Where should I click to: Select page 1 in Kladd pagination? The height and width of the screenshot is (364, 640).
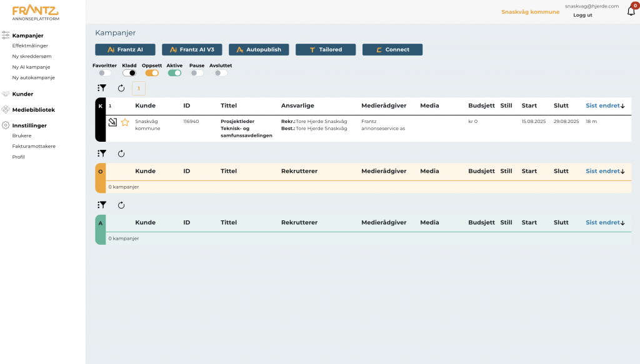pos(139,89)
